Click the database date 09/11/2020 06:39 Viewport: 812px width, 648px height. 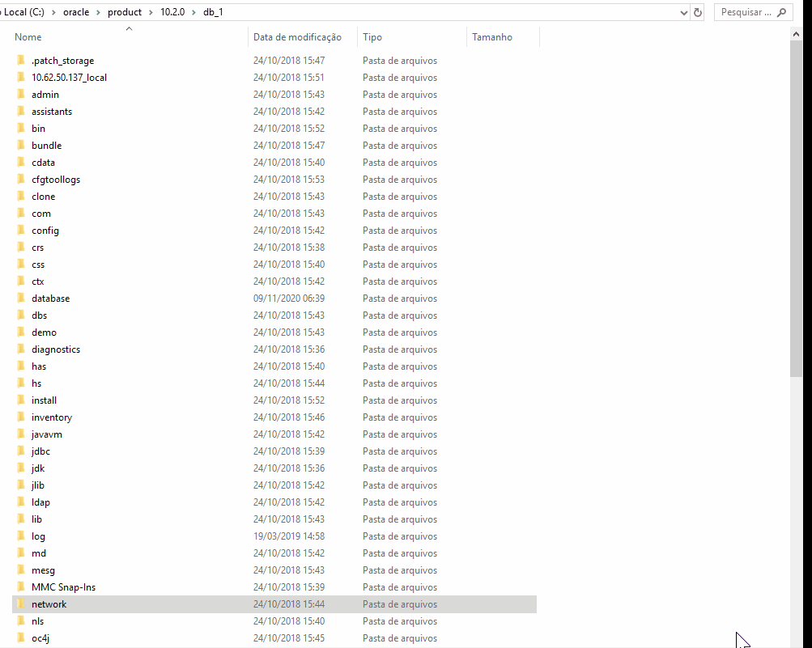[x=289, y=299]
